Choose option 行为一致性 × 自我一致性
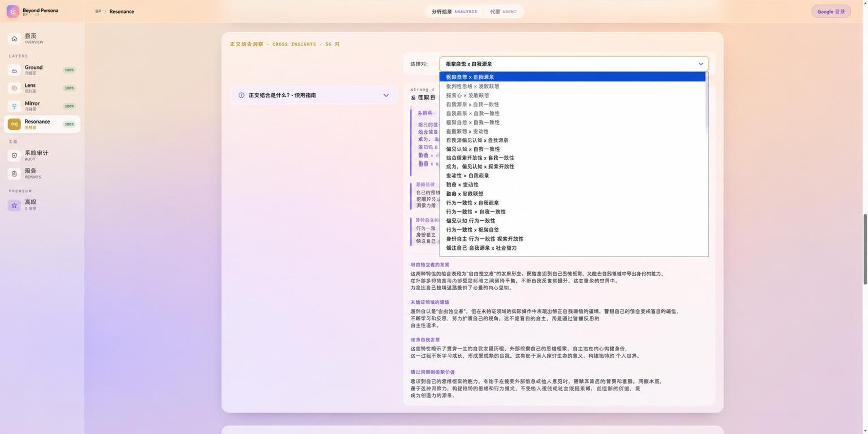The image size is (868, 434). pyautogui.click(x=572, y=212)
